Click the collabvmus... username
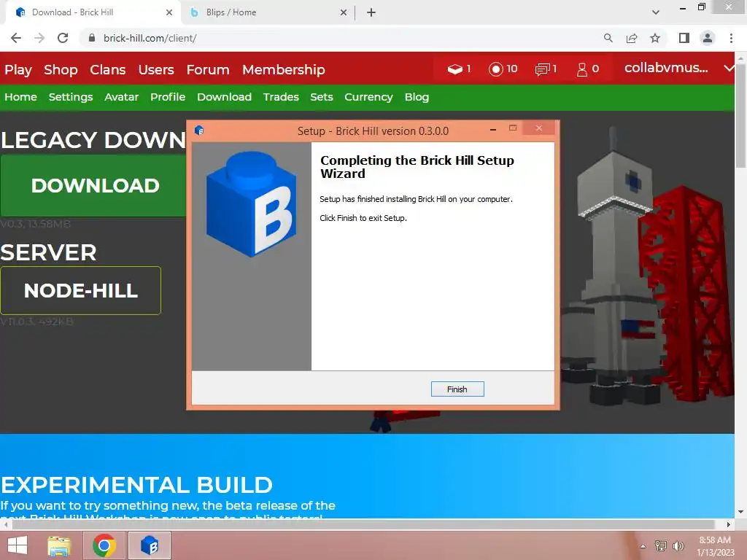This screenshot has width=747, height=560. (666, 68)
